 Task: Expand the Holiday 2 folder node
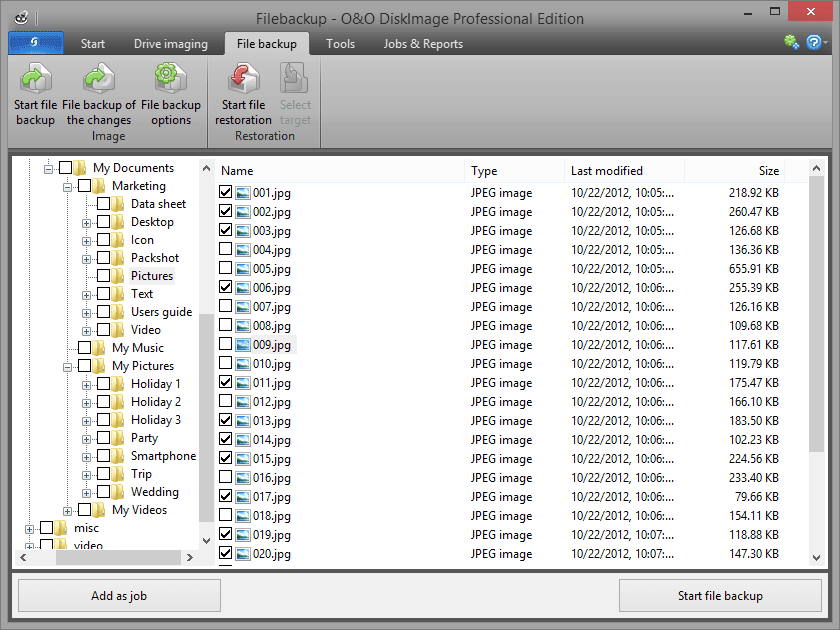coord(86,403)
